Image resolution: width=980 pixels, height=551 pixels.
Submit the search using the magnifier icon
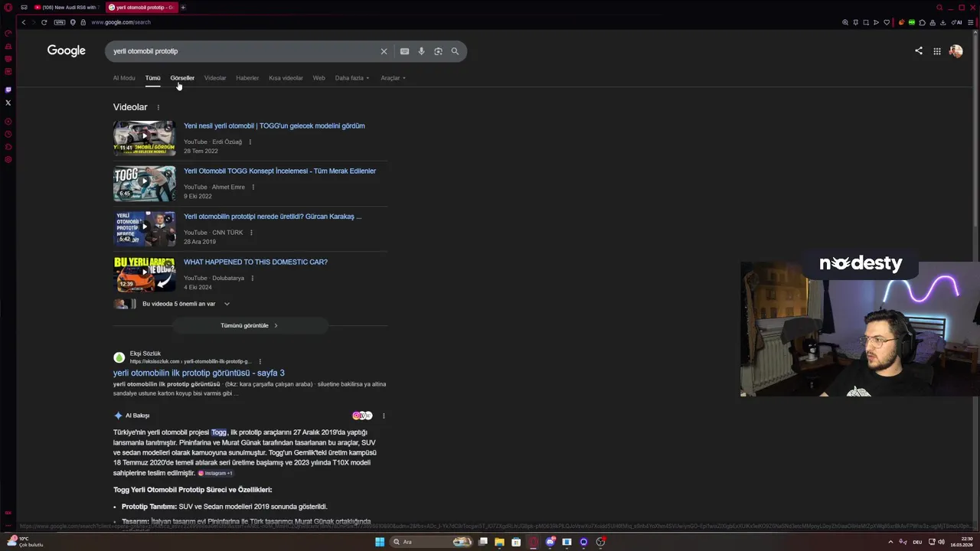click(x=455, y=51)
